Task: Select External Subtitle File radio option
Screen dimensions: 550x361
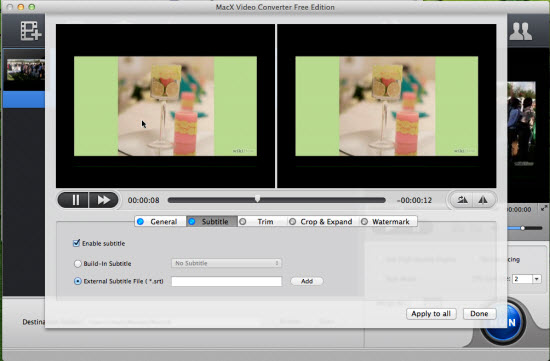Action: 78,281
